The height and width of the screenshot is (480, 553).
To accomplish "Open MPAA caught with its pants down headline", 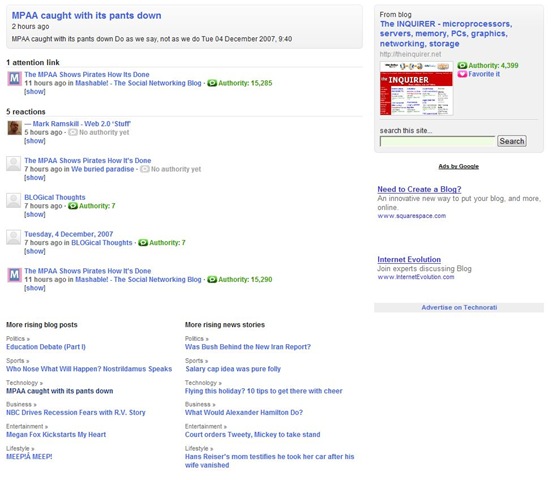I will pos(86,16).
